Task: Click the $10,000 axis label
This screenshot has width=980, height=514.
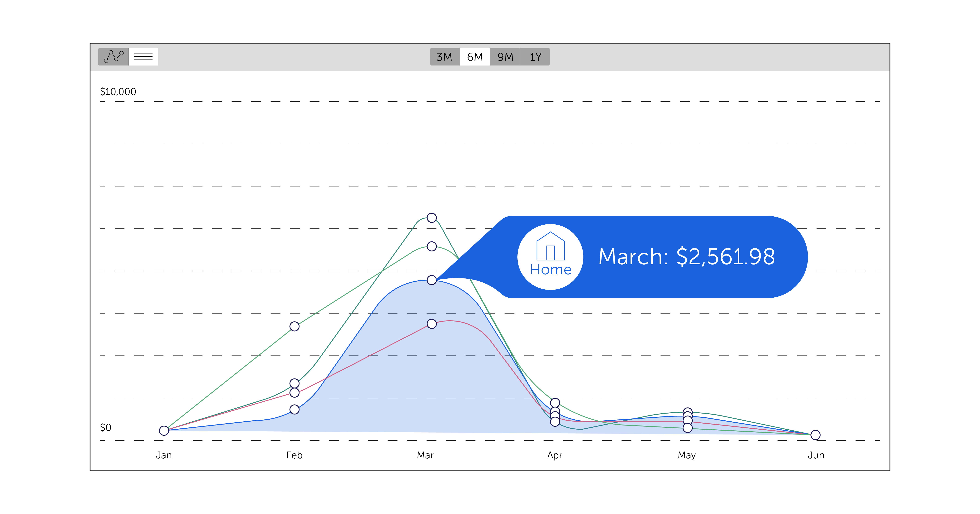Action: pyautogui.click(x=118, y=92)
